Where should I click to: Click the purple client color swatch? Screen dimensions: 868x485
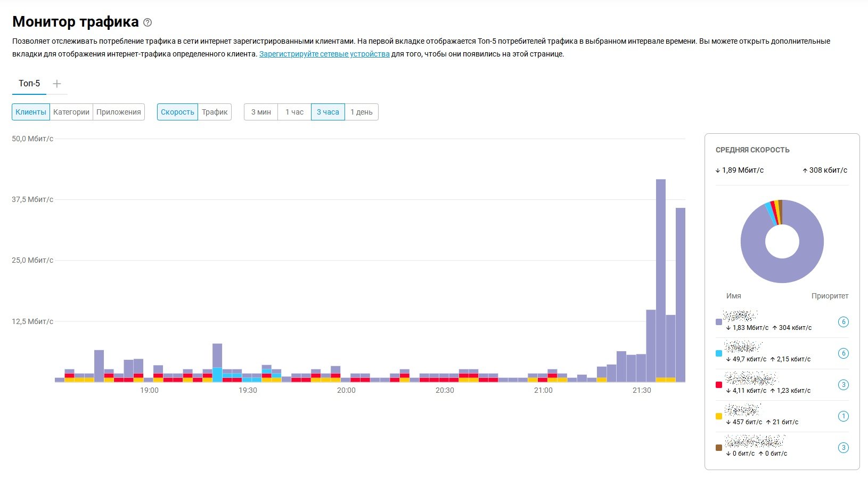pos(719,322)
